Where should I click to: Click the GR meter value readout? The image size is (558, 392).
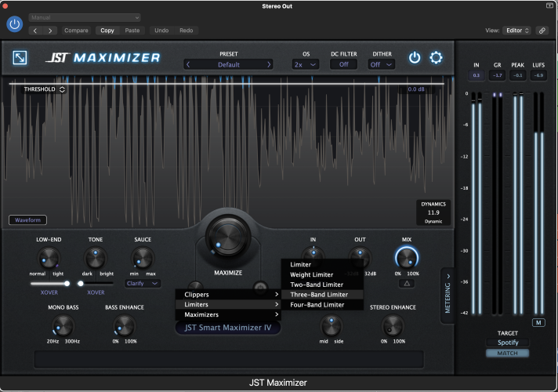497,75
